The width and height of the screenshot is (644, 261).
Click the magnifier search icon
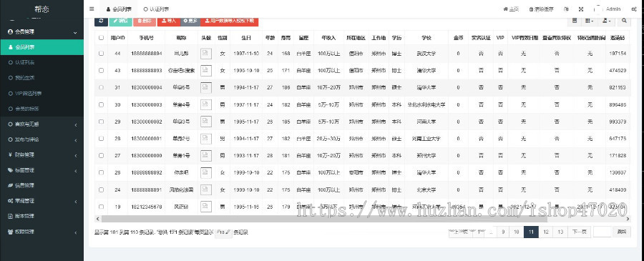pyautogui.click(x=624, y=21)
